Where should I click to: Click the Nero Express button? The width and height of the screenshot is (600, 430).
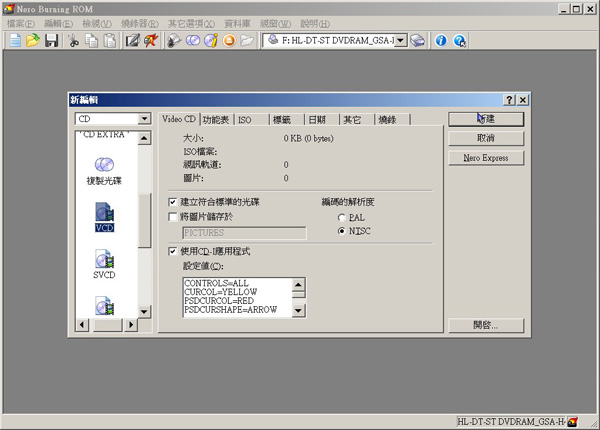click(486, 158)
